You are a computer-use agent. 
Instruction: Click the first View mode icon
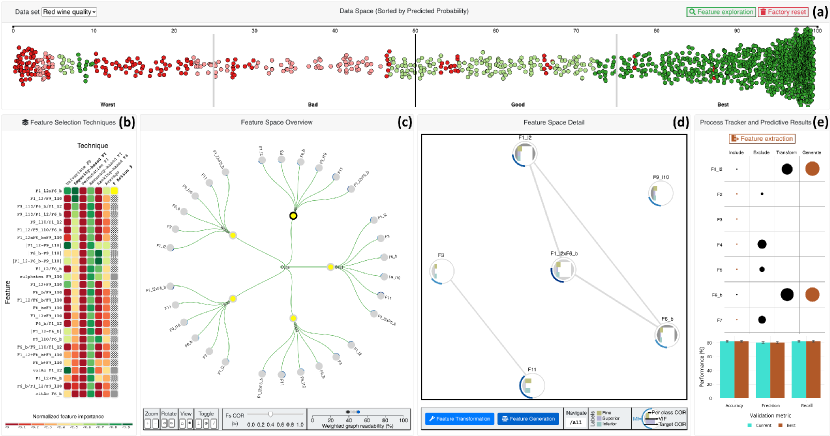pos(182,424)
